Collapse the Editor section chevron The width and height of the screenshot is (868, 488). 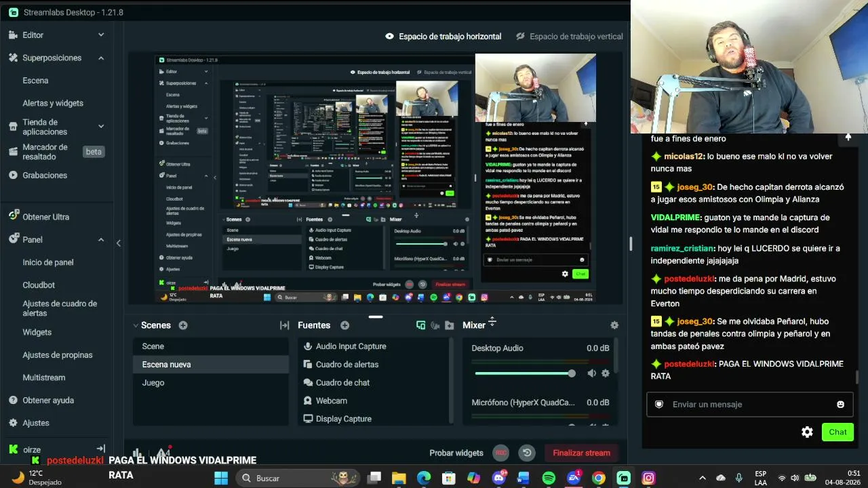101,35
